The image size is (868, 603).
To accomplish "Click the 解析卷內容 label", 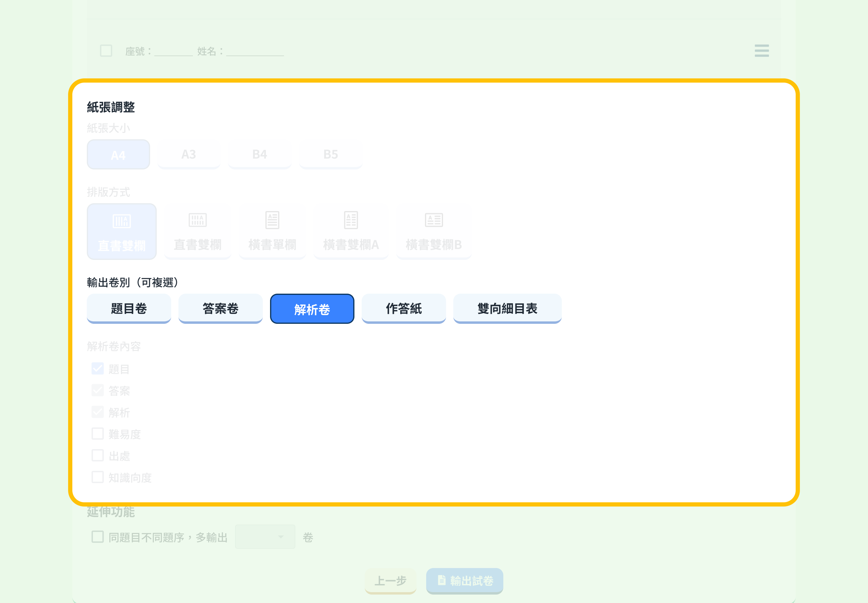I will pos(114,346).
